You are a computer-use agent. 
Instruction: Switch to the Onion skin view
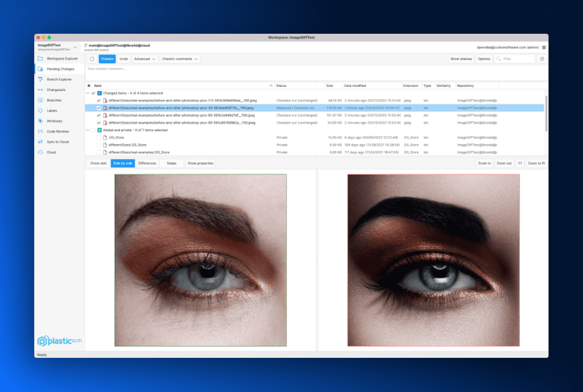coord(98,163)
